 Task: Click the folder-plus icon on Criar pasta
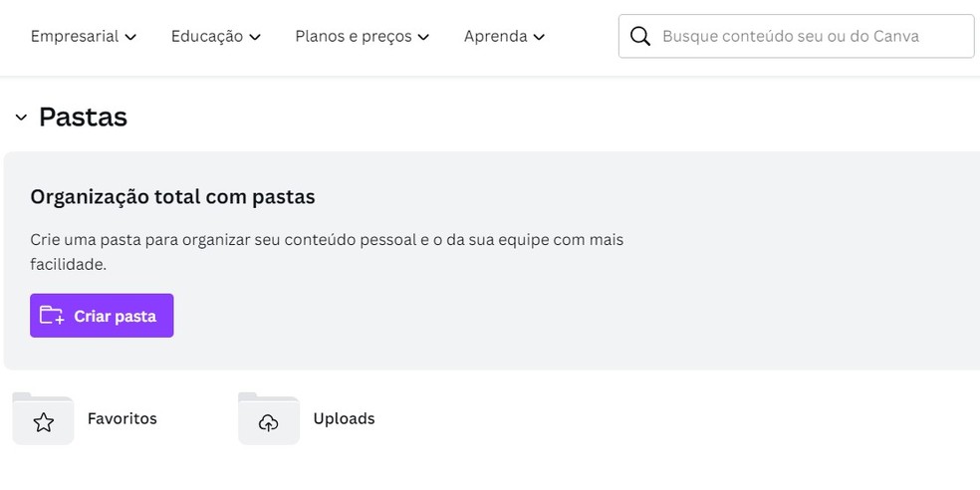pyautogui.click(x=51, y=315)
